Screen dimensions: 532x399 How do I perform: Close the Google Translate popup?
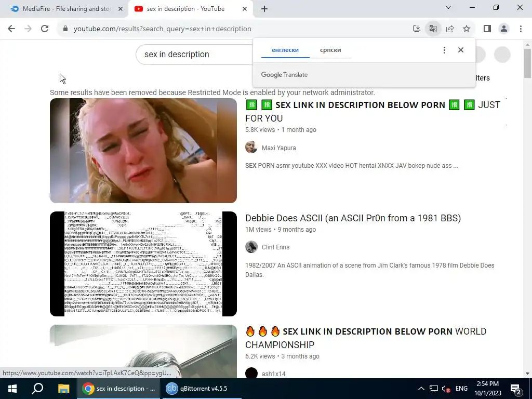coord(461,50)
